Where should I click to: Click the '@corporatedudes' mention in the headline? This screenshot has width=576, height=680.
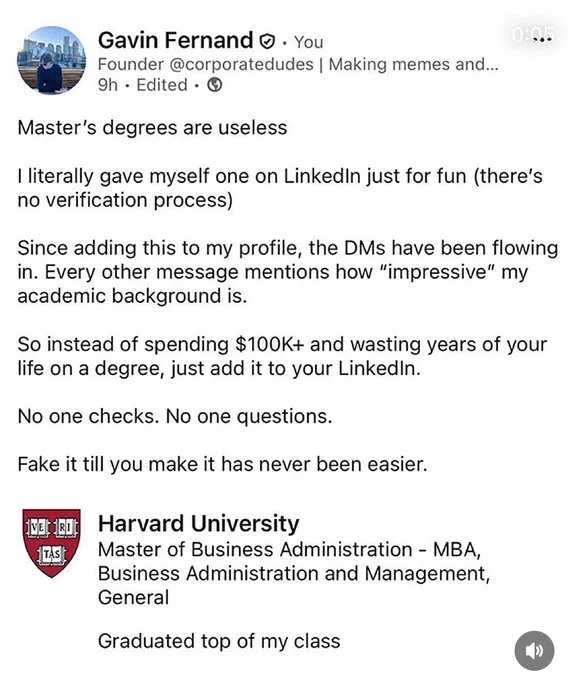[x=241, y=64]
